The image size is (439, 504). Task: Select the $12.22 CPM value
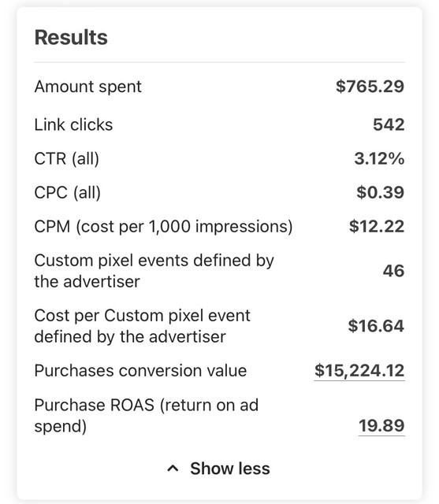(x=377, y=227)
